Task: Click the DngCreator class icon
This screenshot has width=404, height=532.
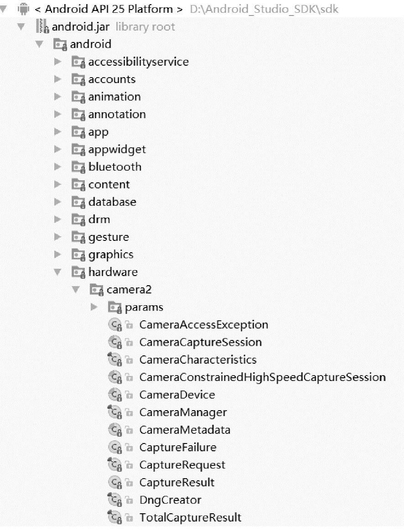Action: coord(114,501)
